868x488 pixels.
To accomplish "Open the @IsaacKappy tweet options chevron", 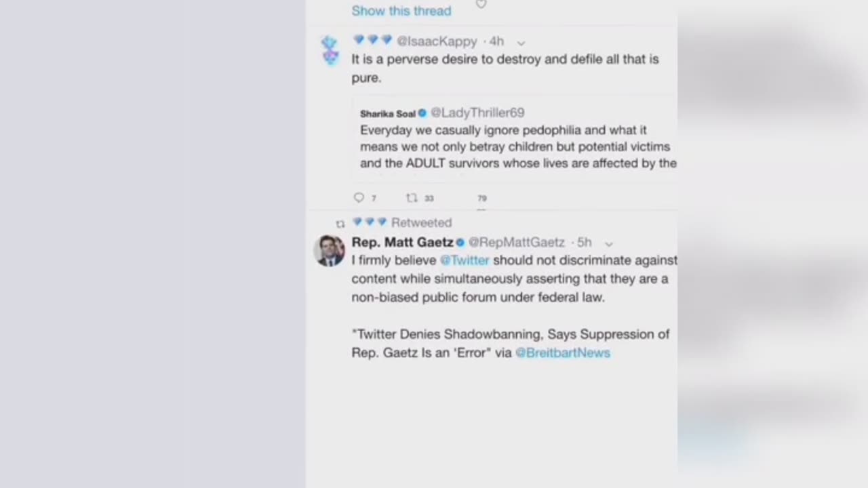I will coord(521,42).
